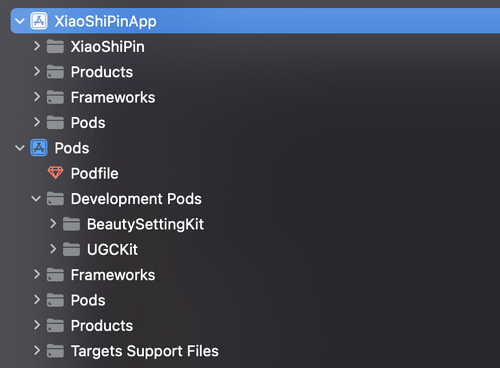This screenshot has height=368, width=500.
Task: Click the Targets Support Files folder icon
Action: click(x=55, y=351)
